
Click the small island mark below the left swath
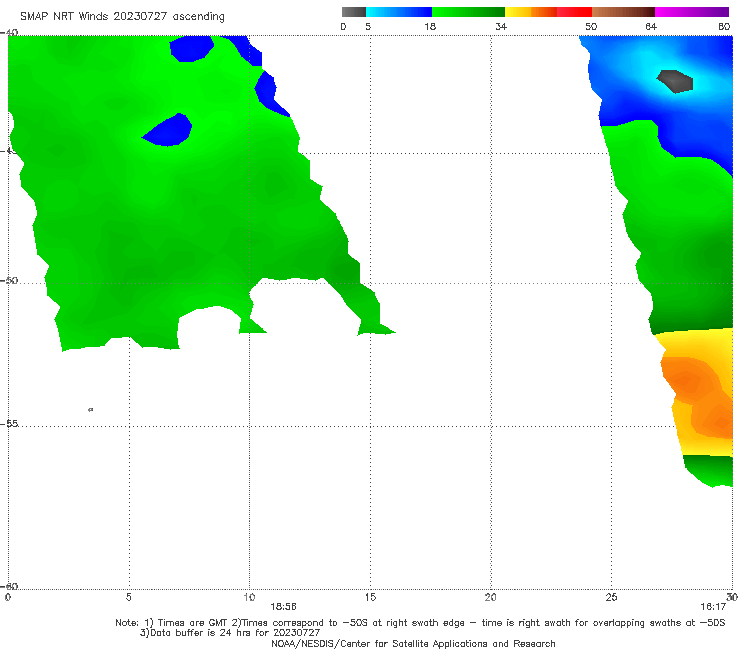(x=91, y=409)
